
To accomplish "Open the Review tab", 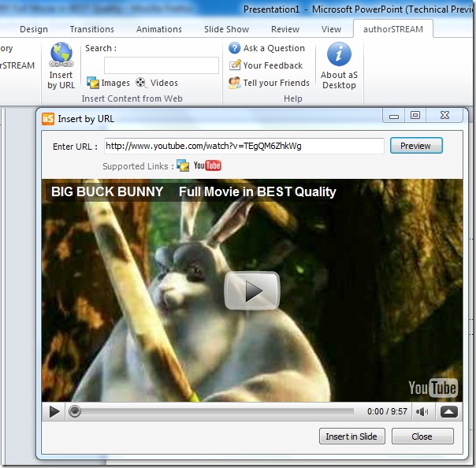I will tap(285, 29).
